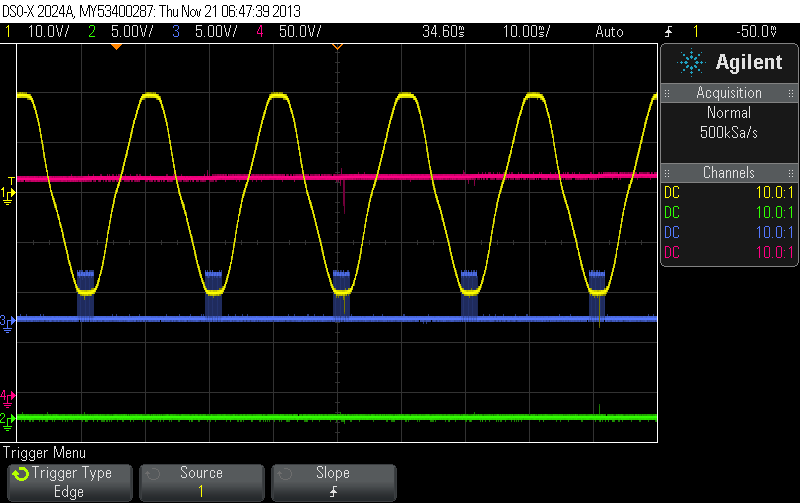The width and height of the screenshot is (800, 503).
Task: Click the green rotate arrow on Trigger Type
Action: pyautogui.click(x=21, y=474)
